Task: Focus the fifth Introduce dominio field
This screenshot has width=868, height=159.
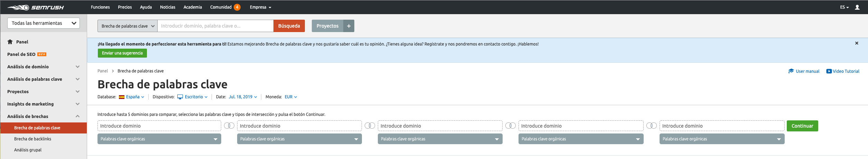Action: pos(722,126)
